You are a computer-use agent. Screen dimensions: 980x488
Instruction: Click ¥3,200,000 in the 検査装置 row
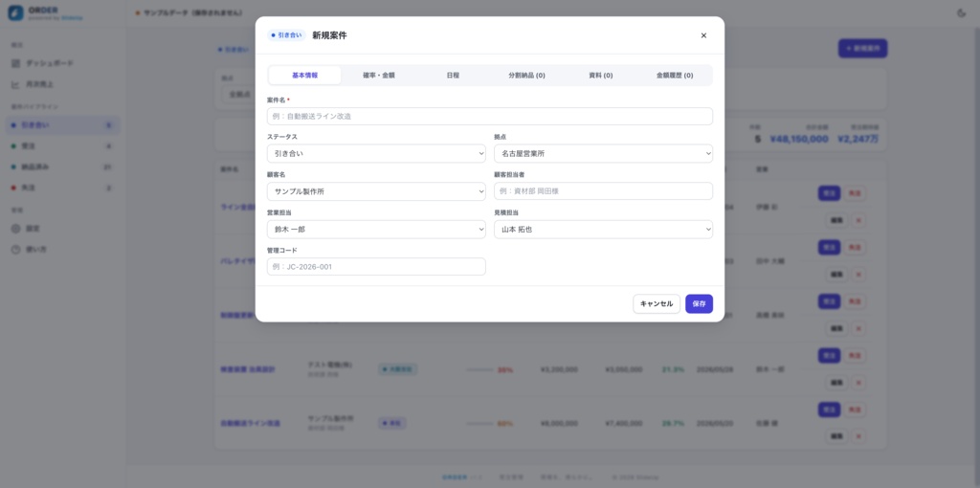click(x=559, y=370)
